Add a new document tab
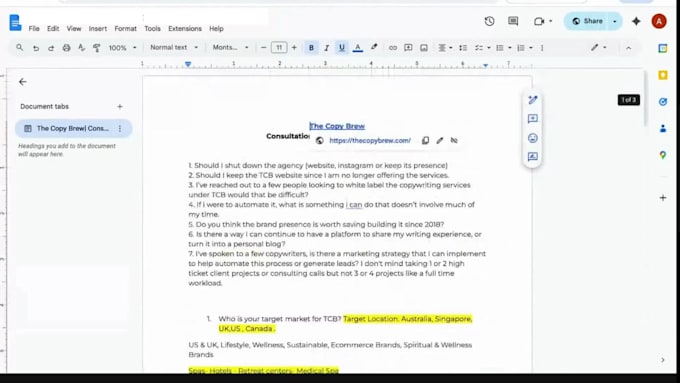 [120, 106]
